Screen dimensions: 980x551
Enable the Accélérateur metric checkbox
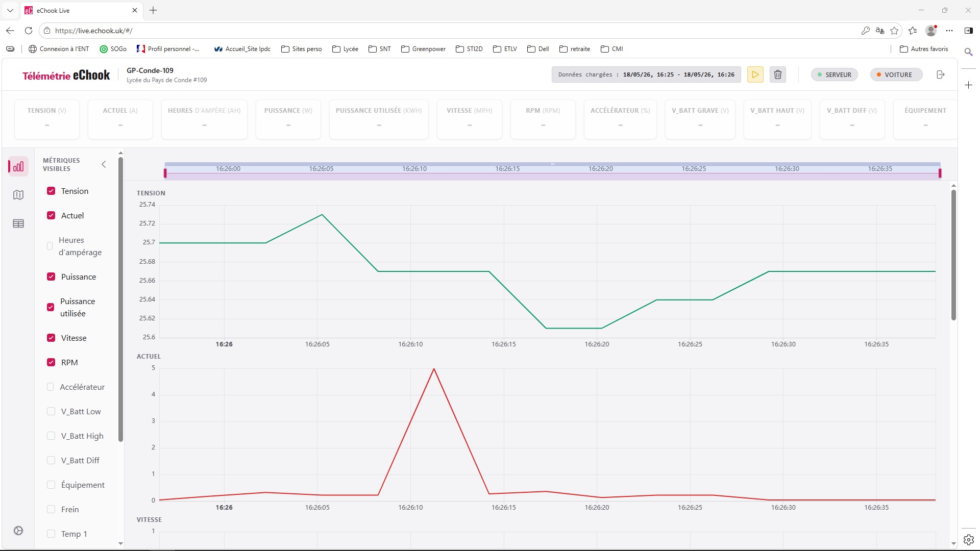point(50,387)
